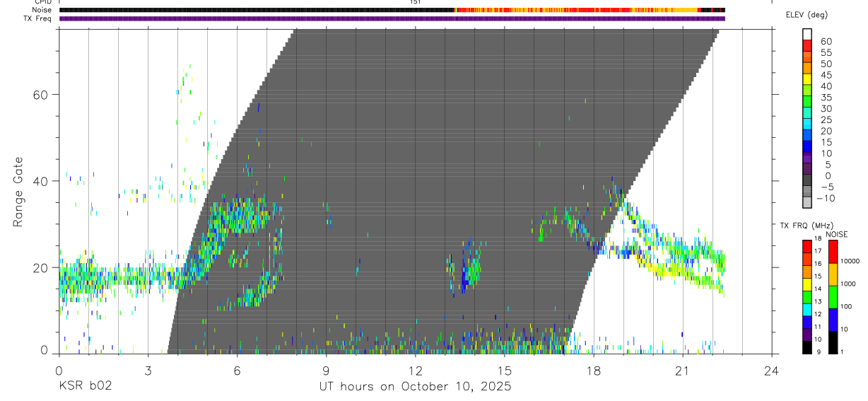
Task: Click the scatter cluster near 13.5 UT, gate 20
Action: tap(464, 267)
